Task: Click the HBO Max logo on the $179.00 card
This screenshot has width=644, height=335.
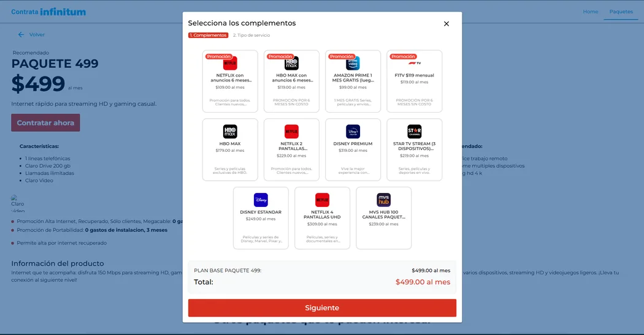Action: (x=230, y=132)
